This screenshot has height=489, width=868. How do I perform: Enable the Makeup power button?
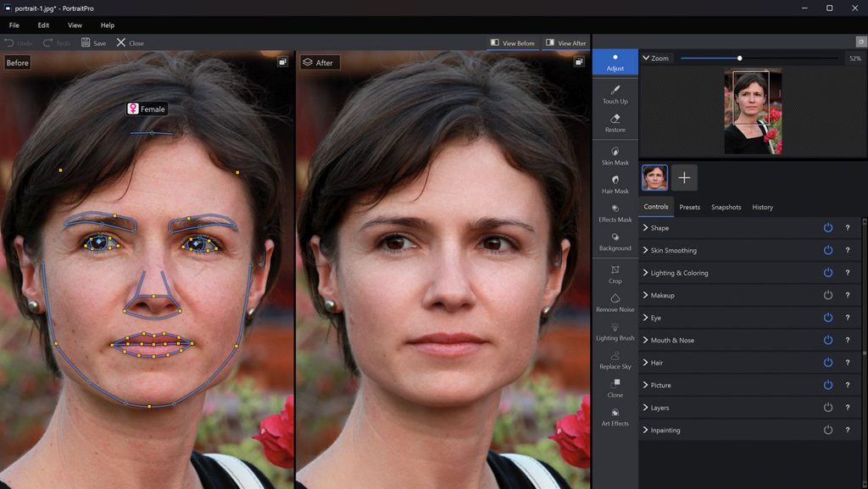coord(828,296)
